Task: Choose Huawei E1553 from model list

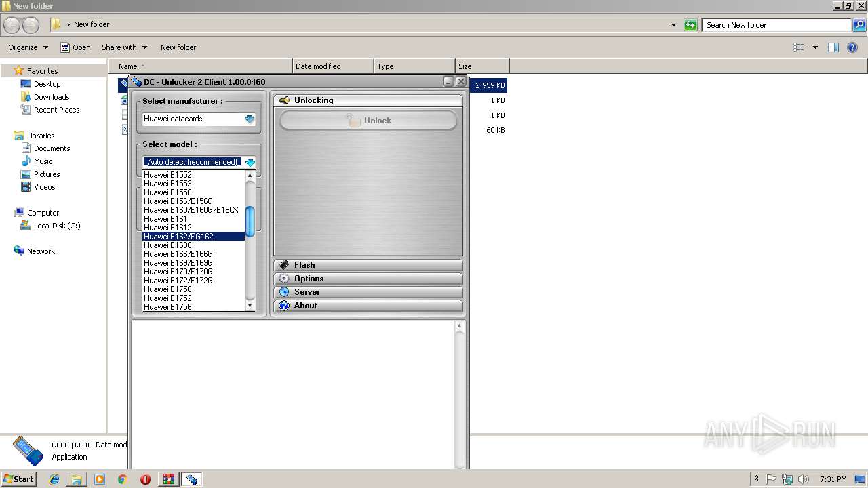Action: tap(193, 184)
